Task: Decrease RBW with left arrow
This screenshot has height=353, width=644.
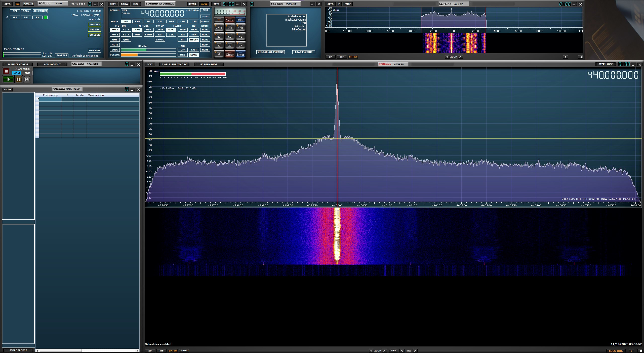Action: tap(402, 351)
